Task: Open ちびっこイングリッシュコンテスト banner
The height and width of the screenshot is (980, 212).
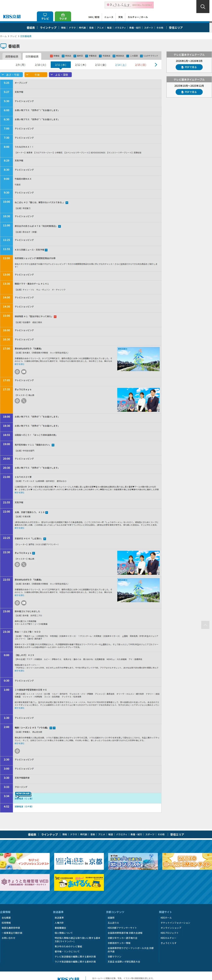Action: click(25, 861)
